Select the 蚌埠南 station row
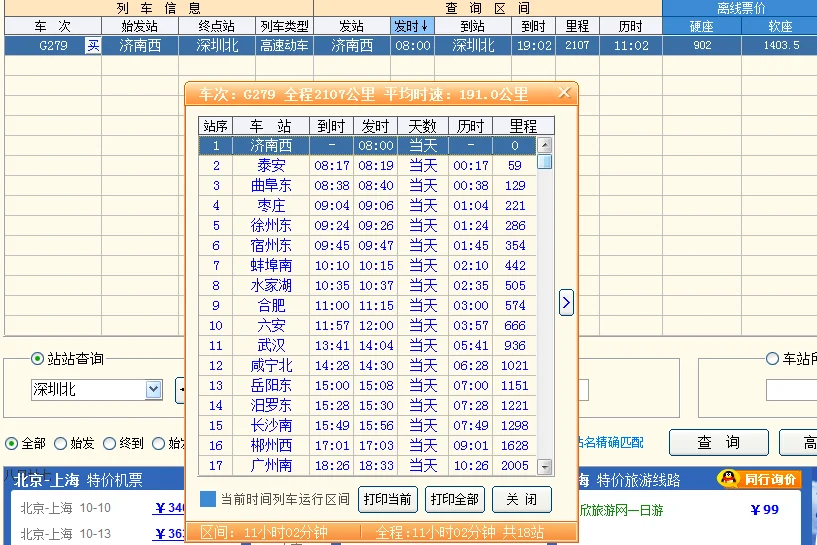The image size is (817, 545). coord(367,266)
